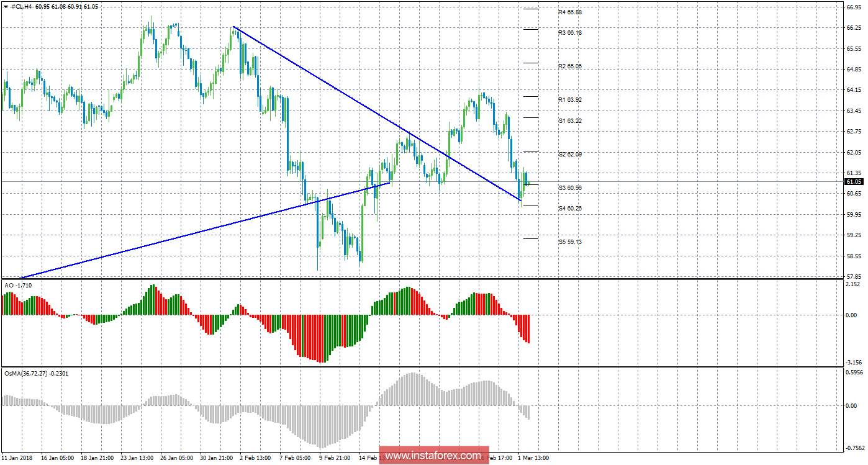Click the 16 Jan 05:00 time label
The height and width of the screenshot is (465, 868).
(x=57, y=458)
